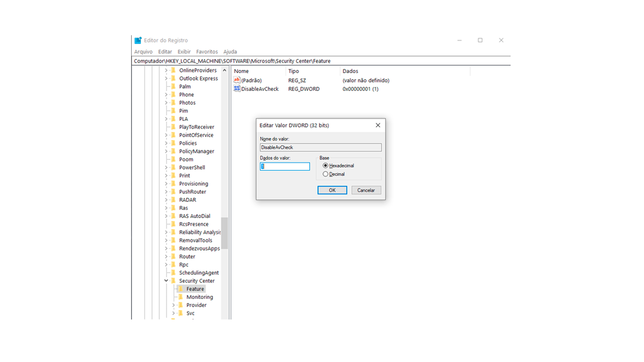Click the 0x00000001 (1) data cell
Screen dimensions: 644x362
(360, 89)
